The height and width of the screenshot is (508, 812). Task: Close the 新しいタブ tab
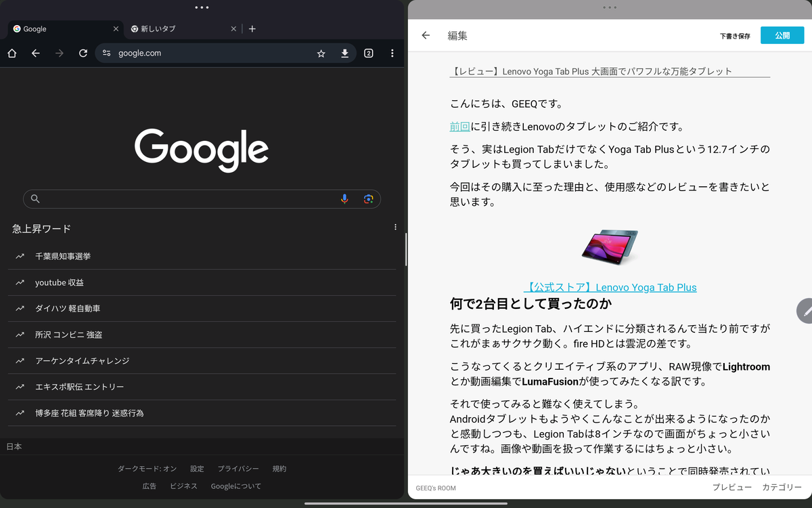pos(234,29)
